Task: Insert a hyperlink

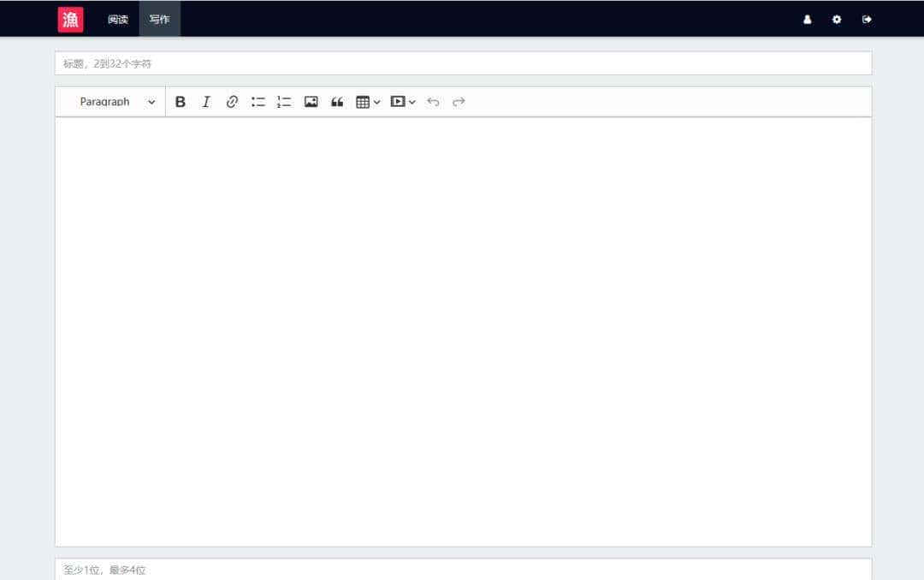Action: 232,102
